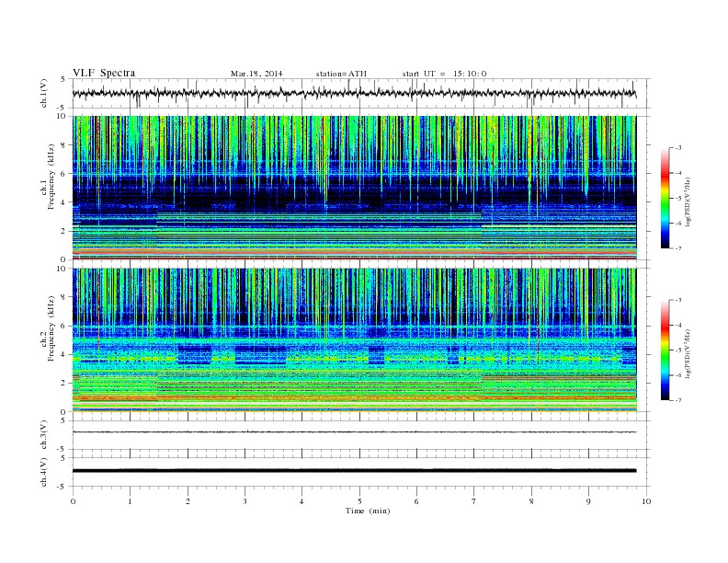Click the ch.1 waveform trace at top
The height and width of the screenshot is (563, 728).
[354, 93]
